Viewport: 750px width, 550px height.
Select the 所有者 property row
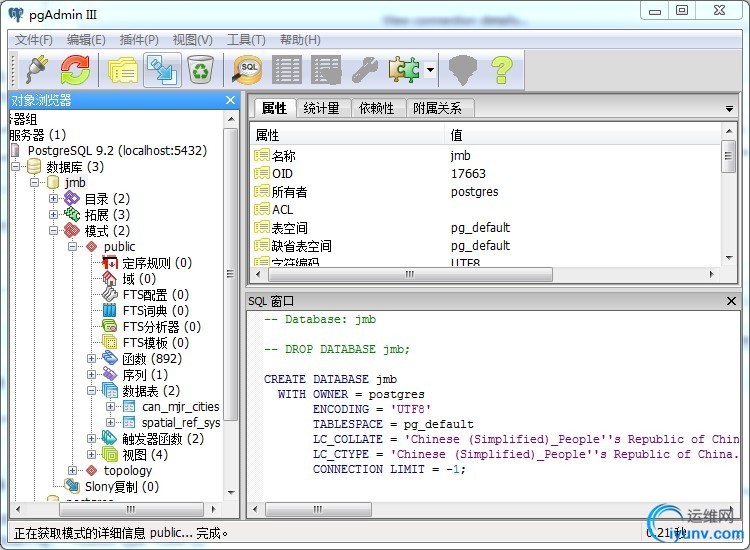486,192
